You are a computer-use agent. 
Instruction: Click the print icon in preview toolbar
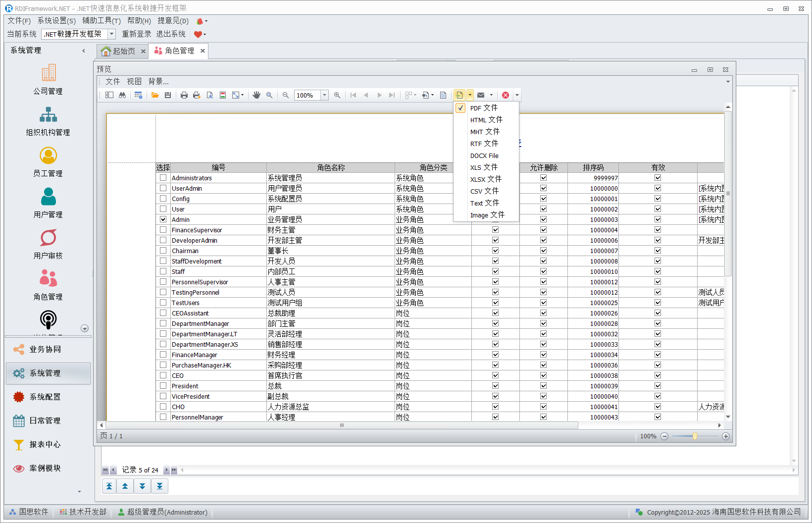tap(184, 95)
